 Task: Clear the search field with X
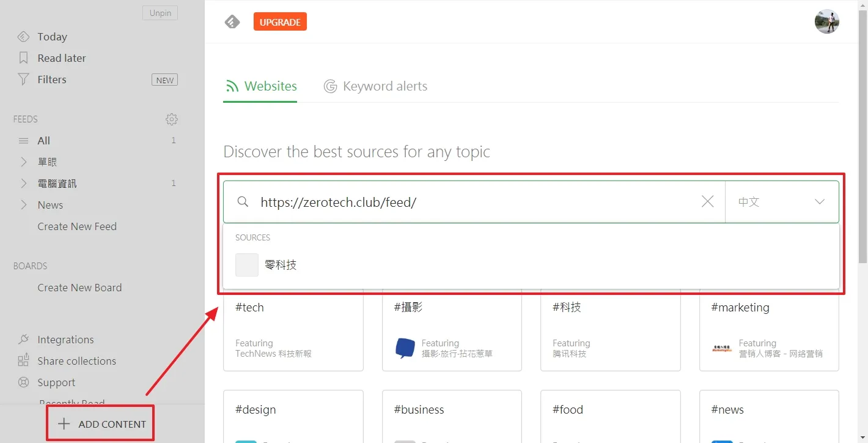point(707,201)
